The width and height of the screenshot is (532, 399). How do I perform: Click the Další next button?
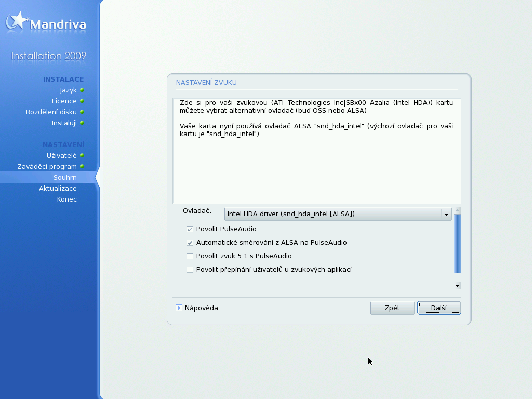[x=439, y=308]
